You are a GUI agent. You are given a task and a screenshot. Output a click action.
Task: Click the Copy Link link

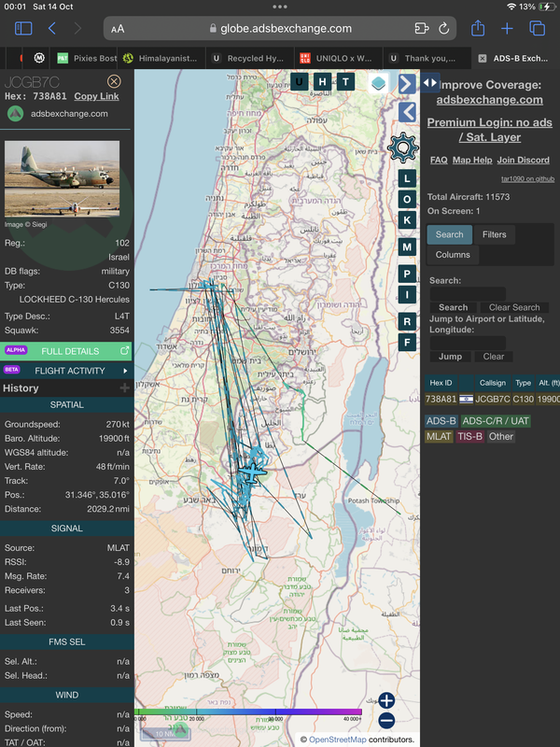pos(96,96)
